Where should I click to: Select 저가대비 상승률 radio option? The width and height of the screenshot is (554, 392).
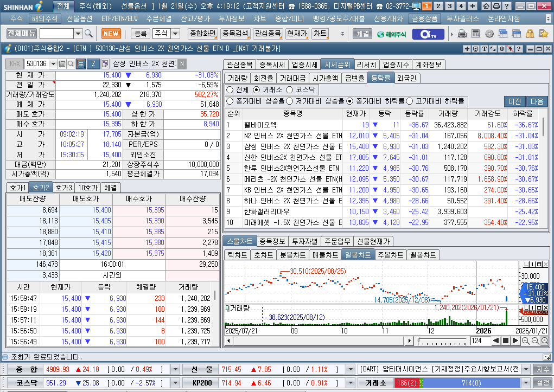(x=290, y=101)
